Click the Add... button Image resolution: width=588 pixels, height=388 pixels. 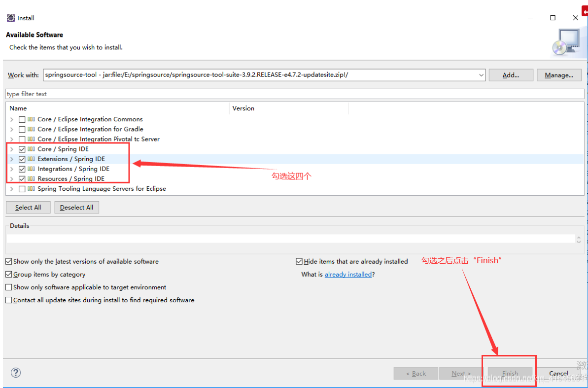click(511, 75)
